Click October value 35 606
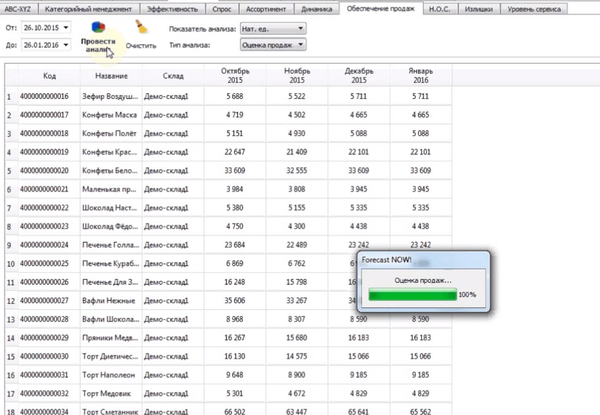 coord(235,301)
